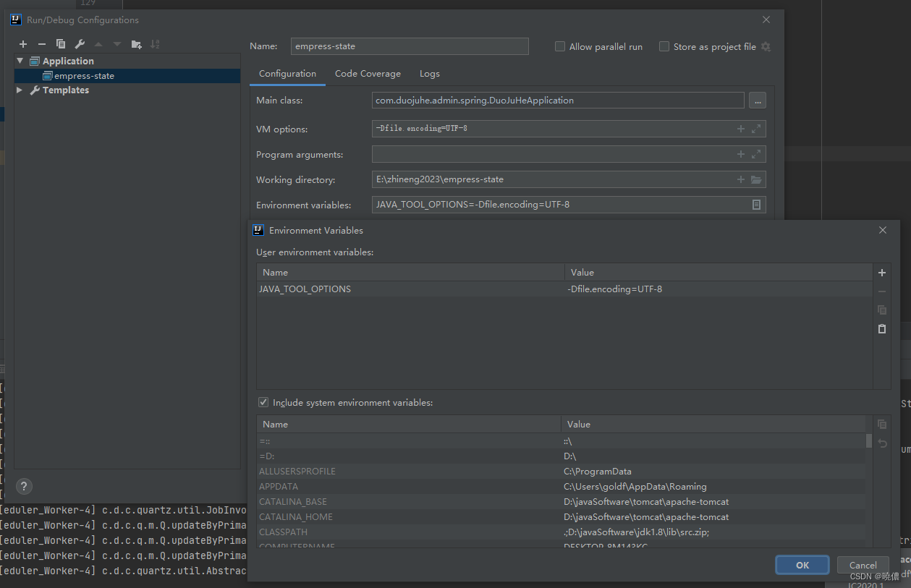Screen dimensions: 911x588
Task: Click the configuration Name field
Action: point(409,46)
